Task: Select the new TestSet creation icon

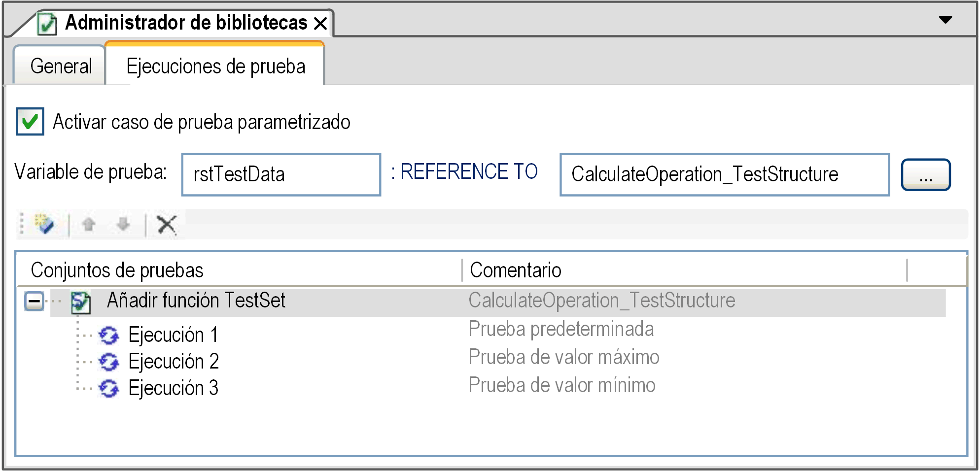Action: (x=43, y=224)
